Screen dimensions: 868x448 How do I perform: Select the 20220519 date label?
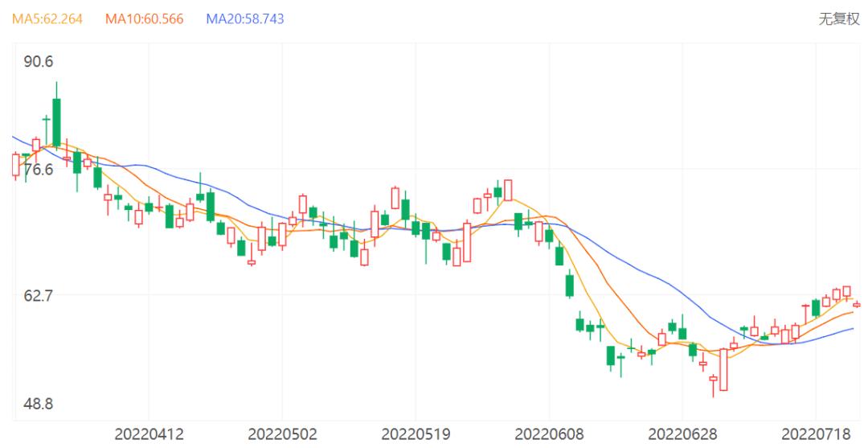coord(416,434)
